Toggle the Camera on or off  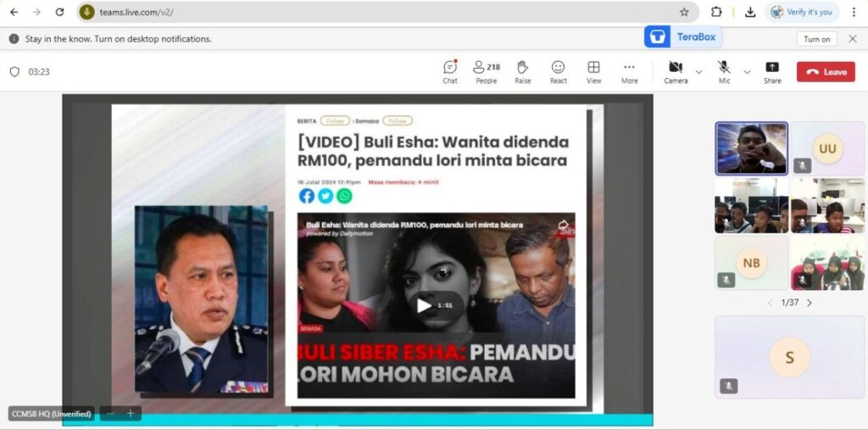pos(676,71)
